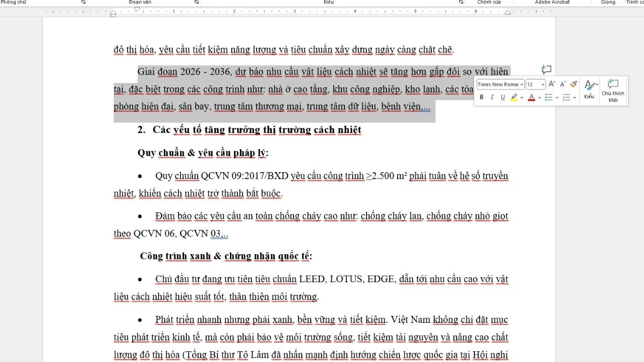Screen dimensions: 644x362
Task: Open Phông chữ dialog launcher
Action: click(83, 2)
